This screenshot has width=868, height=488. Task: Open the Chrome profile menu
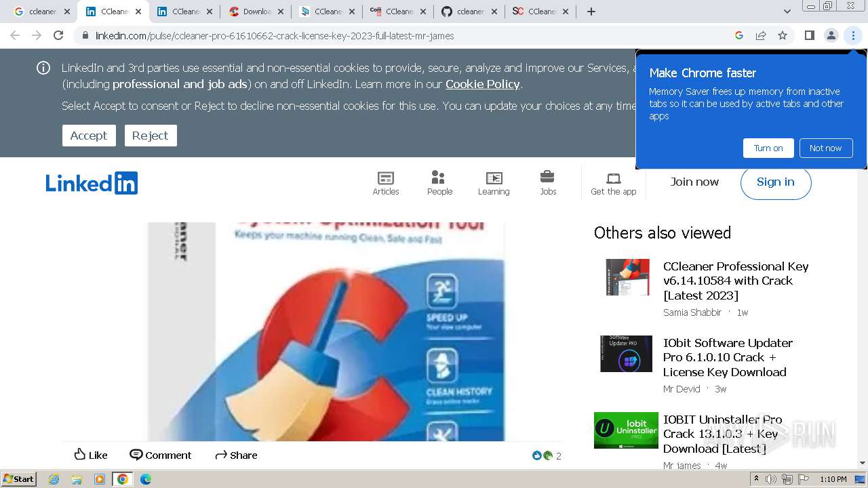831,35
